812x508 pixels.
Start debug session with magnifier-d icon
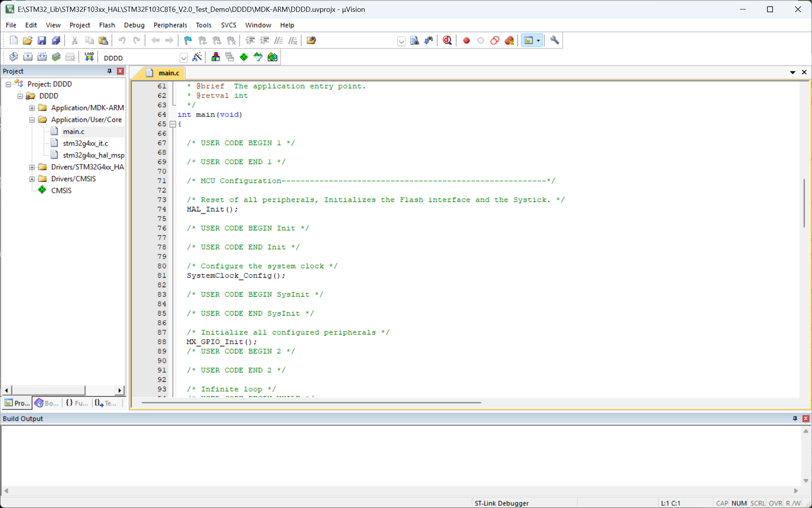tap(447, 40)
